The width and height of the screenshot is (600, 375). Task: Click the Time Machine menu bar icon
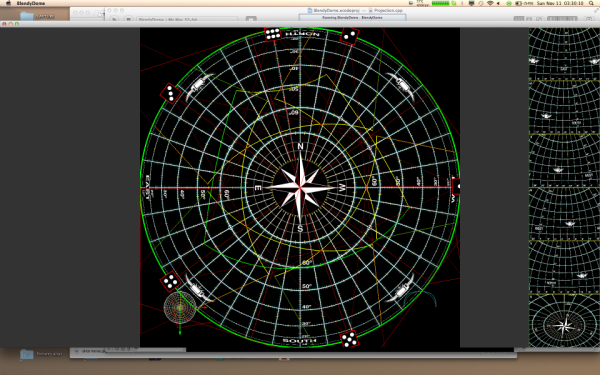click(x=481, y=3)
